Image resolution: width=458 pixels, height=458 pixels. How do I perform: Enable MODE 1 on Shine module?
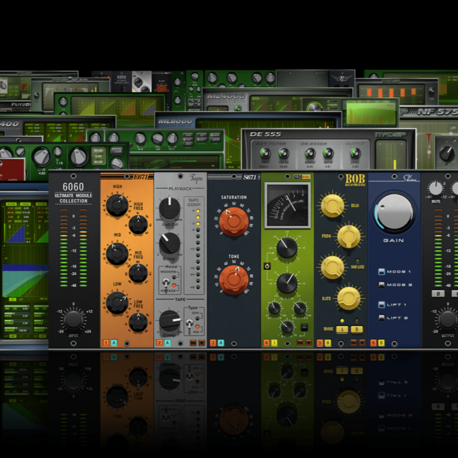tap(381, 271)
